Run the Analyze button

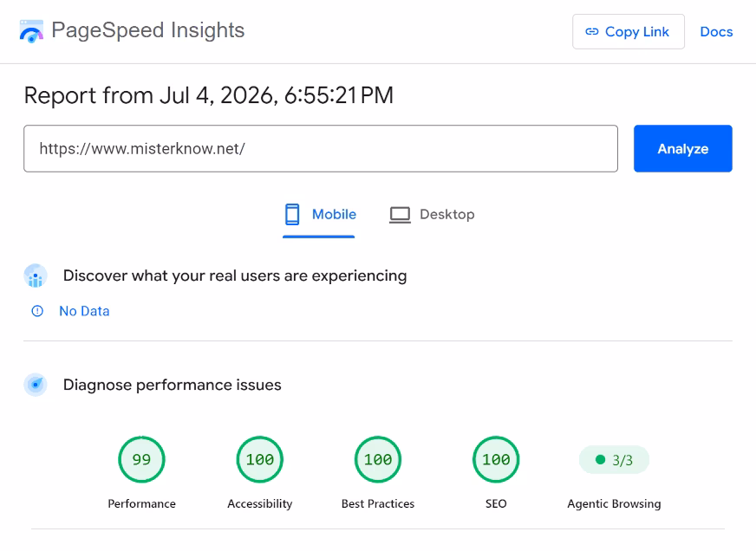pyautogui.click(x=682, y=148)
